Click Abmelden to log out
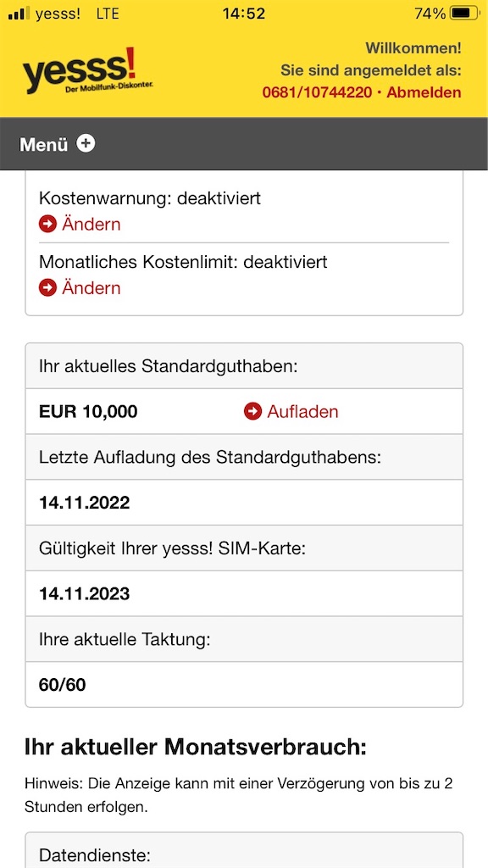Screen dimensions: 488x868 click(x=424, y=92)
